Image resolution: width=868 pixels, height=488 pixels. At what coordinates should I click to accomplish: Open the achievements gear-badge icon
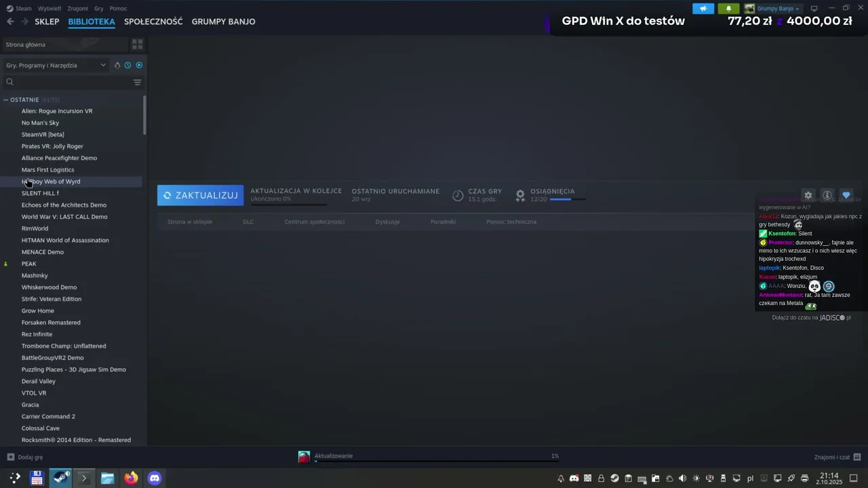click(520, 195)
